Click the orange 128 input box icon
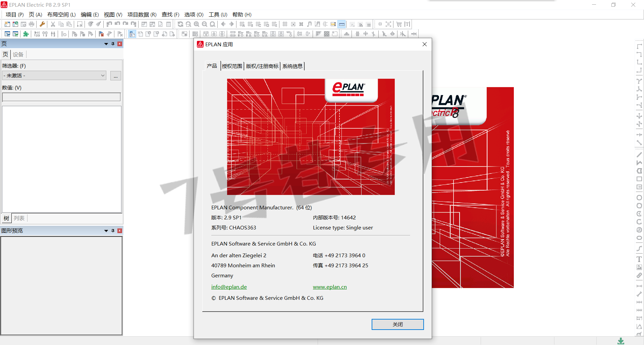The height and width of the screenshot is (345, 644). point(333,24)
